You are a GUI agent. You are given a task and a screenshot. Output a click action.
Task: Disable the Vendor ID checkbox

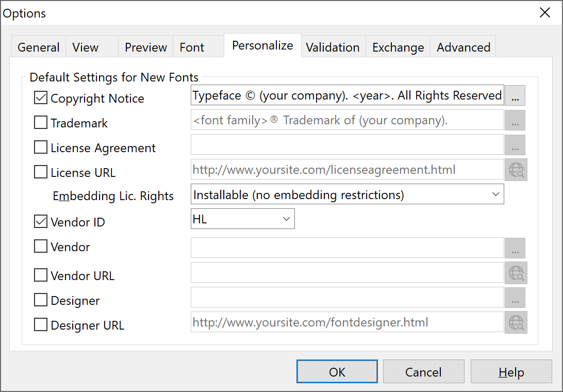(x=41, y=222)
